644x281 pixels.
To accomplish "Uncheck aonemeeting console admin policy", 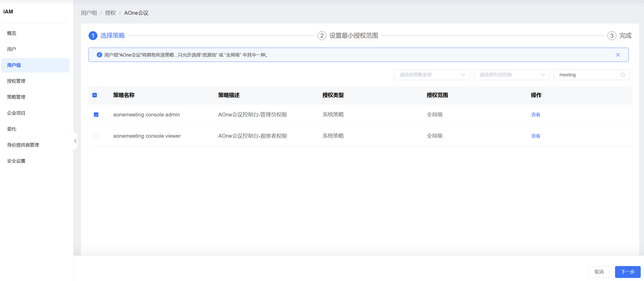I will point(96,115).
